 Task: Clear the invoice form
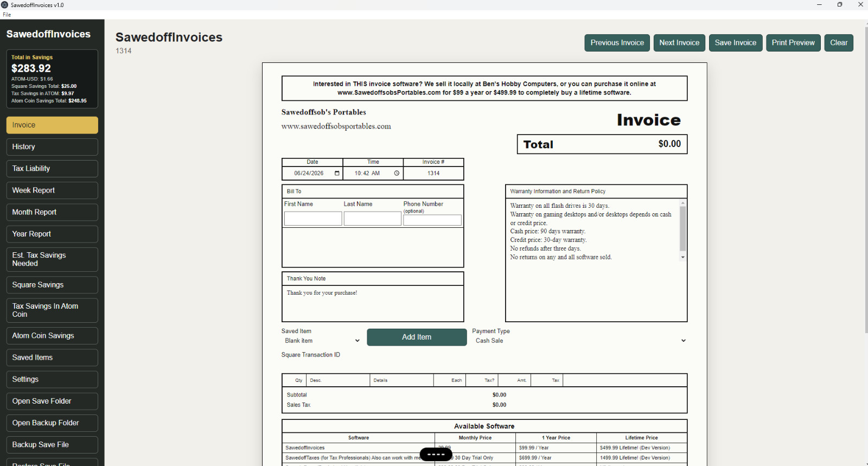point(839,43)
